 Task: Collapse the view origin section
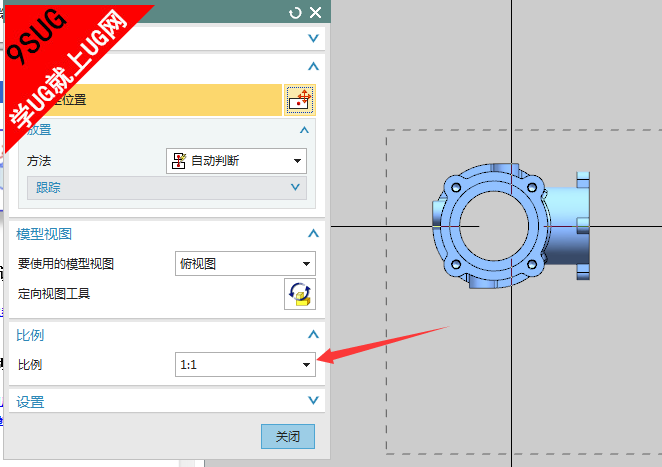pyautogui.click(x=313, y=66)
